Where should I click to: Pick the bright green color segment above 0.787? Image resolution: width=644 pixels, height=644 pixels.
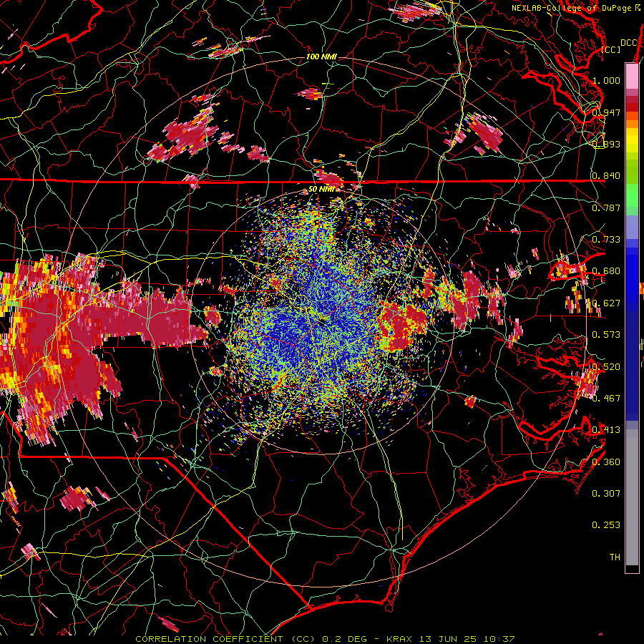coord(632,195)
